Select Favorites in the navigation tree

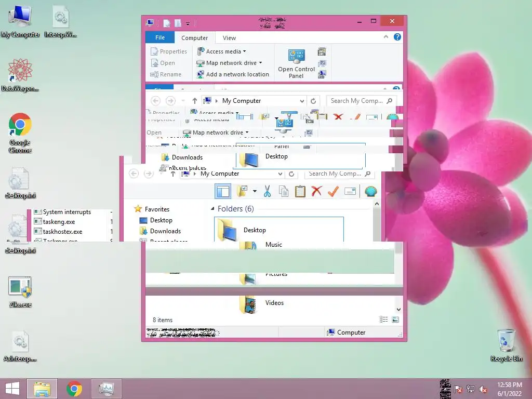pyautogui.click(x=152, y=209)
